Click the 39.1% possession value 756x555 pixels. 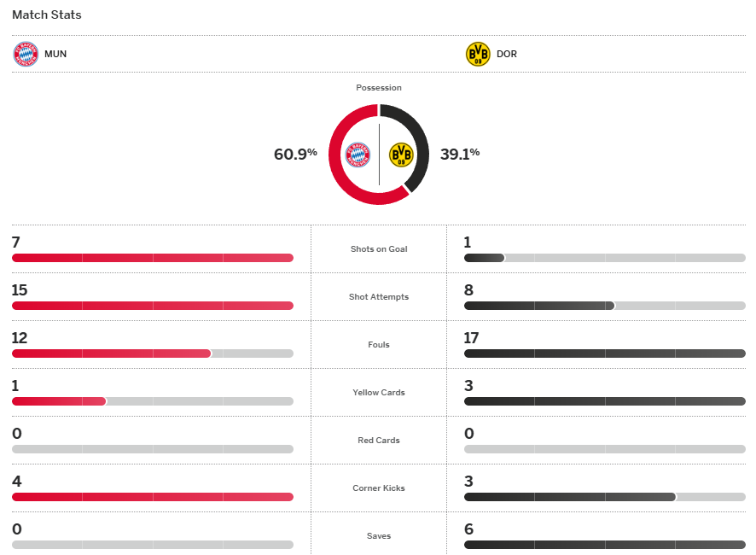(460, 155)
